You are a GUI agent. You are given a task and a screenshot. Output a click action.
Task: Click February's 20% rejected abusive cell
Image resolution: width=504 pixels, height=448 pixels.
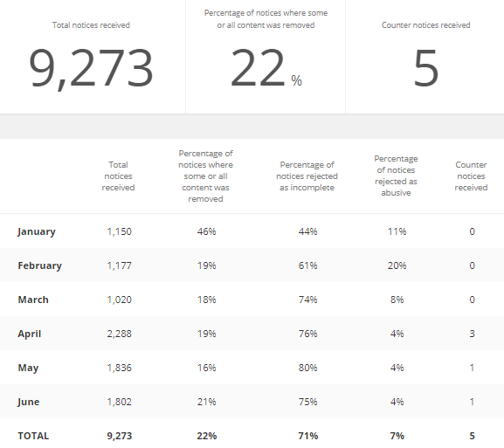(397, 265)
